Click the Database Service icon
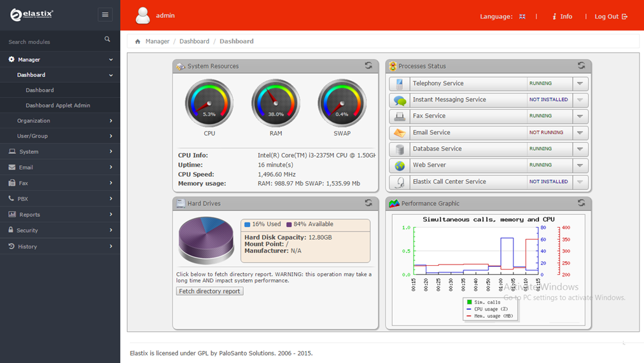This screenshot has height=363, width=644. pyautogui.click(x=400, y=149)
